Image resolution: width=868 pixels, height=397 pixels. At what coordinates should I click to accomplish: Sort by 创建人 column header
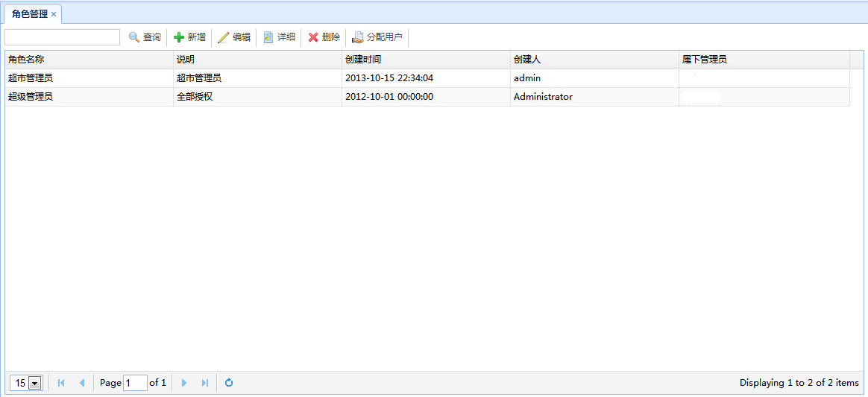(x=594, y=60)
